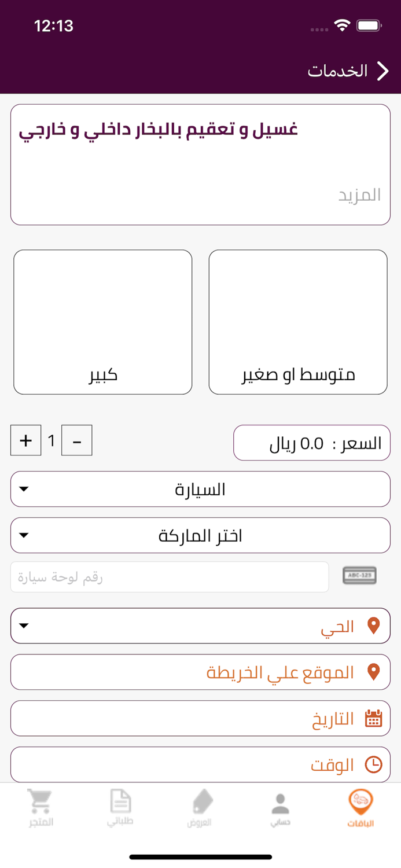Open the السيارة dropdown

[x=200, y=489]
